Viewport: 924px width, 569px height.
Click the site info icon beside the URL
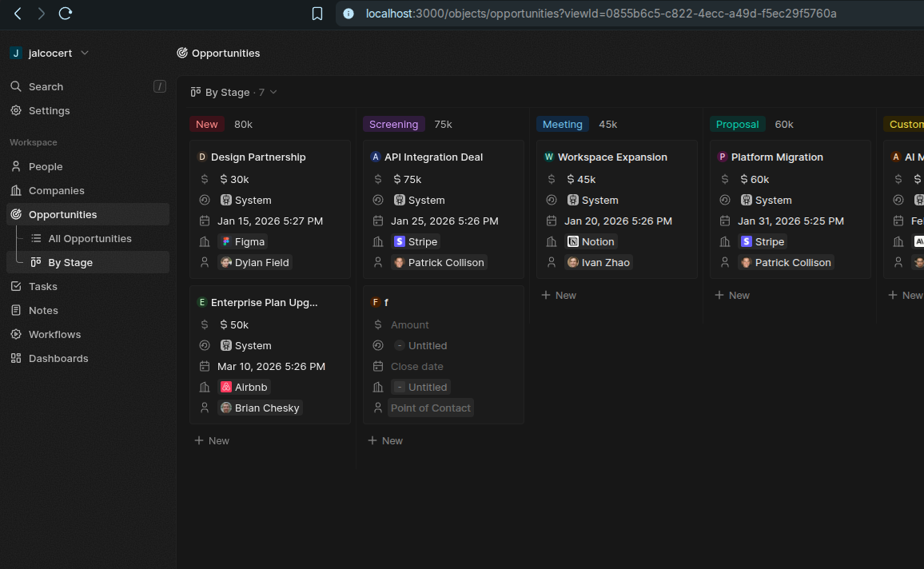(348, 14)
